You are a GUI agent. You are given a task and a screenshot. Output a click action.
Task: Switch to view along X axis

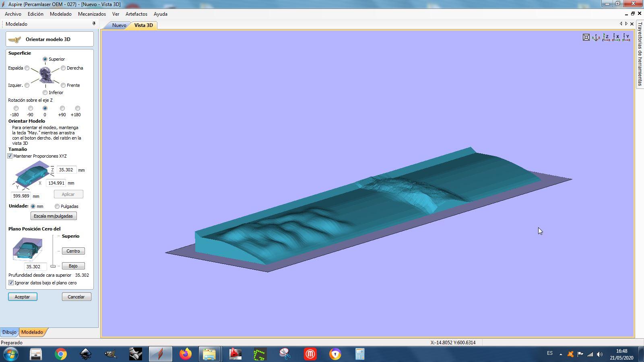(616, 37)
